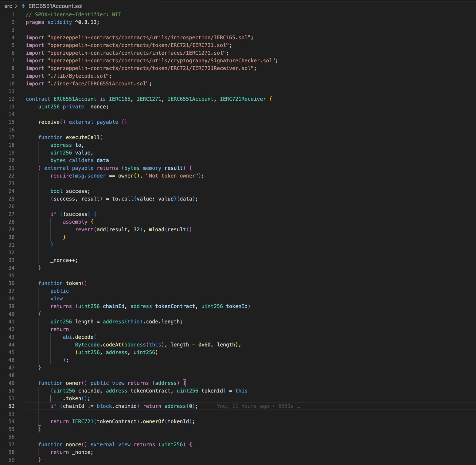Click the 'uint256 value,' parameter
Viewport: 476px width, 465px height.
(x=72, y=153)
